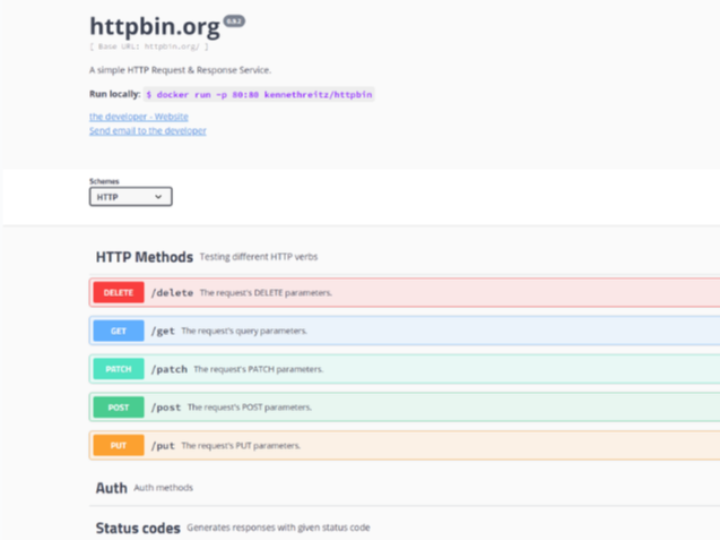The height and width of the screenshot is (540, 720).
Task: Click 'The request's POST parameters.' text
Action: click(x=249, y=407)
